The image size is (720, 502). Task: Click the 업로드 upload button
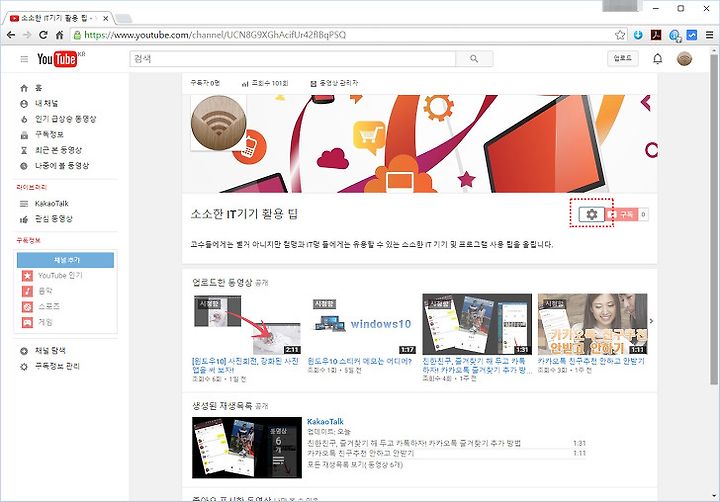point(623,58)
